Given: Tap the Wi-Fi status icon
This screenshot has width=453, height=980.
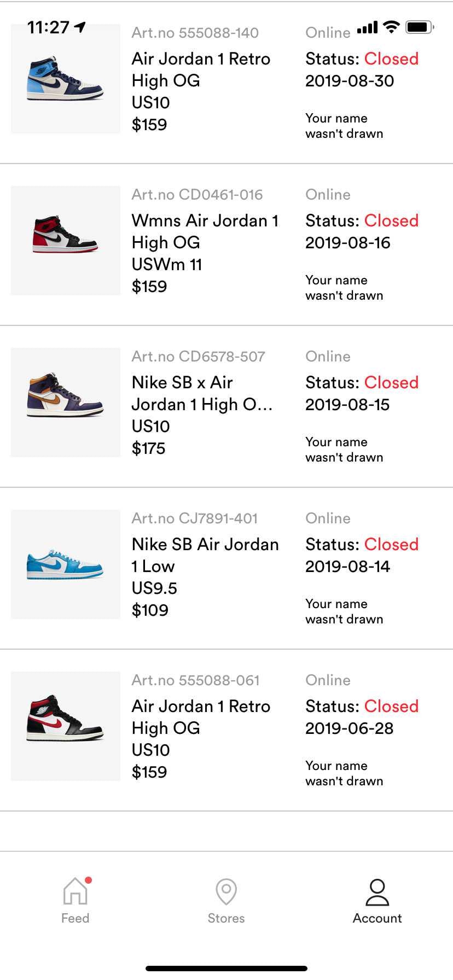Looking at the screenshot, I should point(391,26).
